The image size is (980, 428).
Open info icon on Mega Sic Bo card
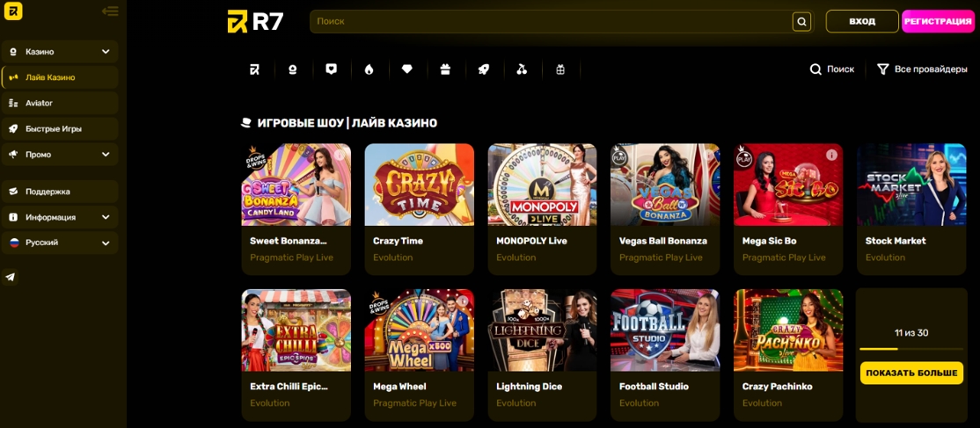click(831, 155)
